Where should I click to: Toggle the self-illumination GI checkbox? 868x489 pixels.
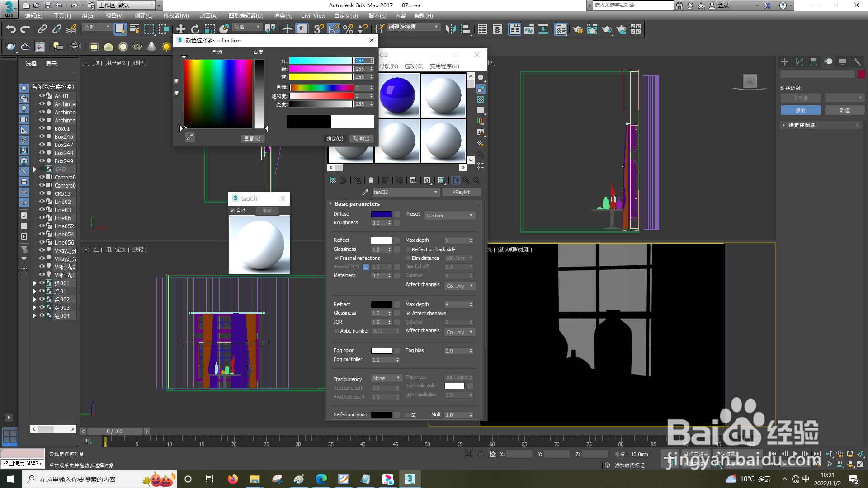(407, 415)
